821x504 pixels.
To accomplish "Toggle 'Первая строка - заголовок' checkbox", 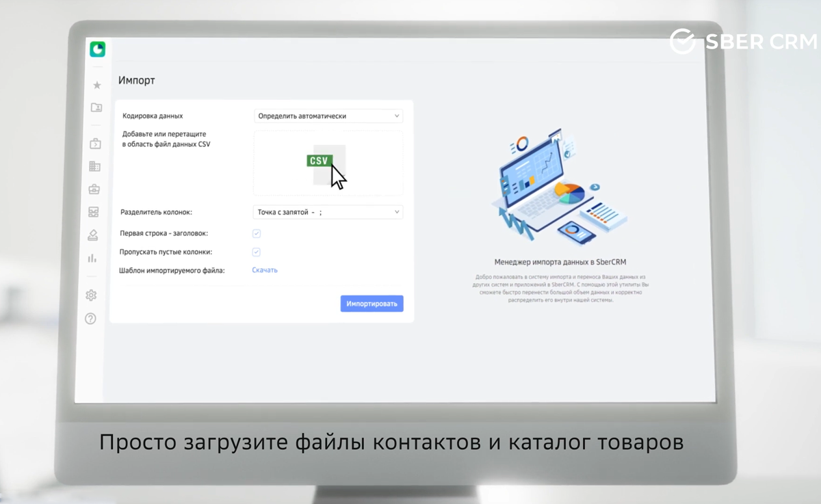I will coord(257,233).
